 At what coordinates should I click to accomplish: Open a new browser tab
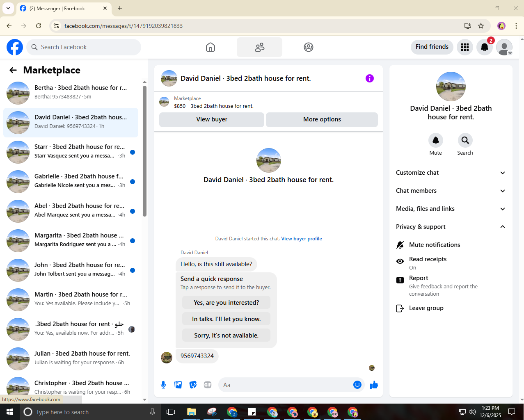(x=120, y=8)
